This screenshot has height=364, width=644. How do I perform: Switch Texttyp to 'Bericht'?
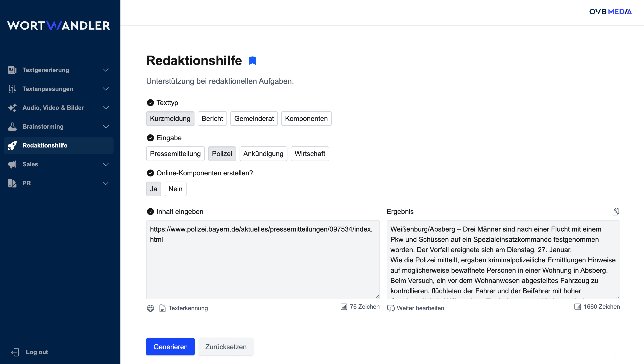[212, 119]
